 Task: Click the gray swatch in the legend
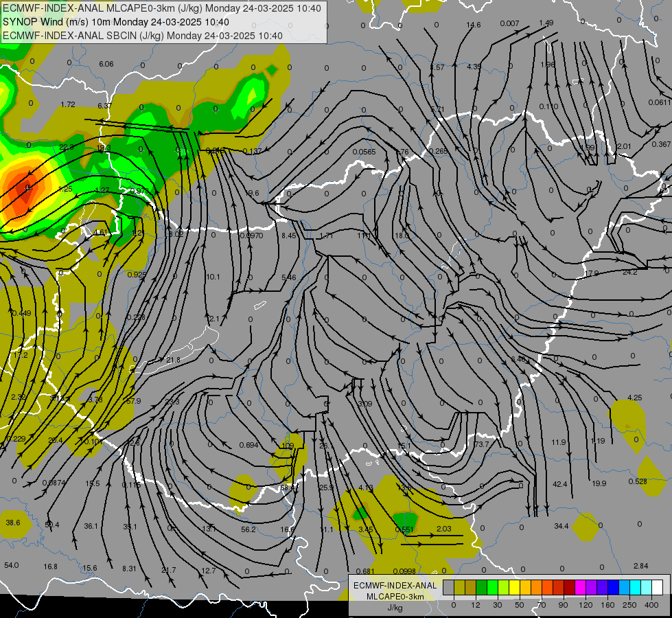click(449, 587)
